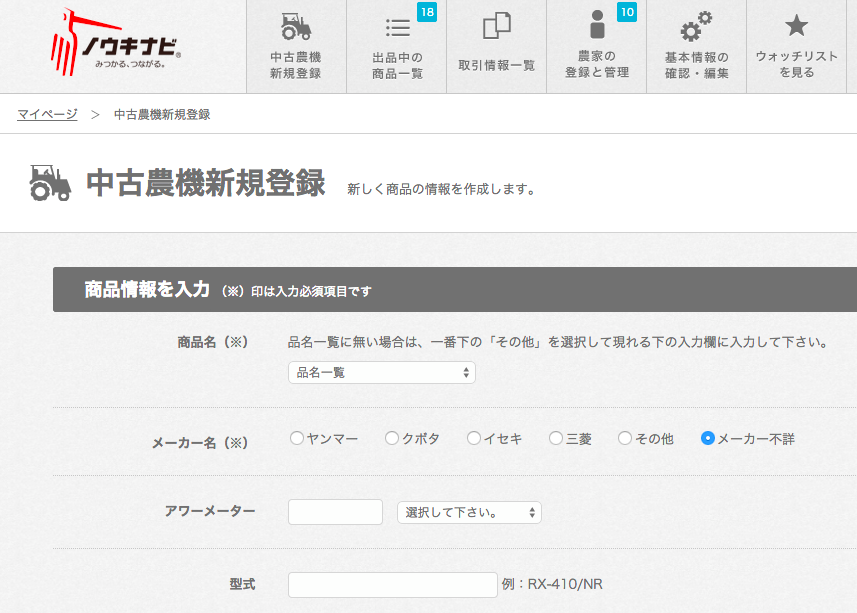Select その他 for maker name
This screenshot has height=613, width=857.
(x=625, y=438)
